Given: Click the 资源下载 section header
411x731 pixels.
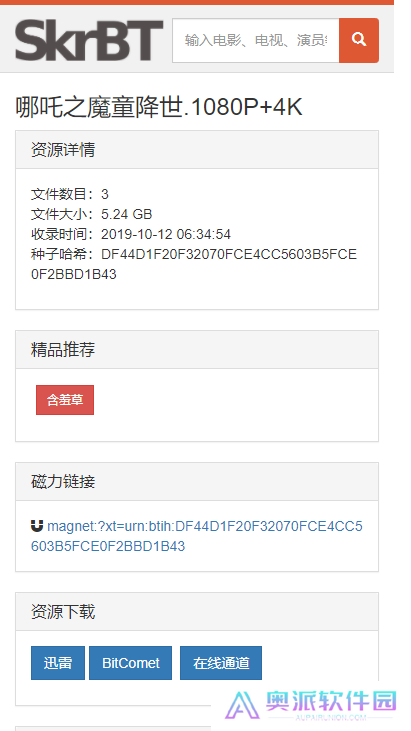Looking at the screenshot, I should point(197,612).
